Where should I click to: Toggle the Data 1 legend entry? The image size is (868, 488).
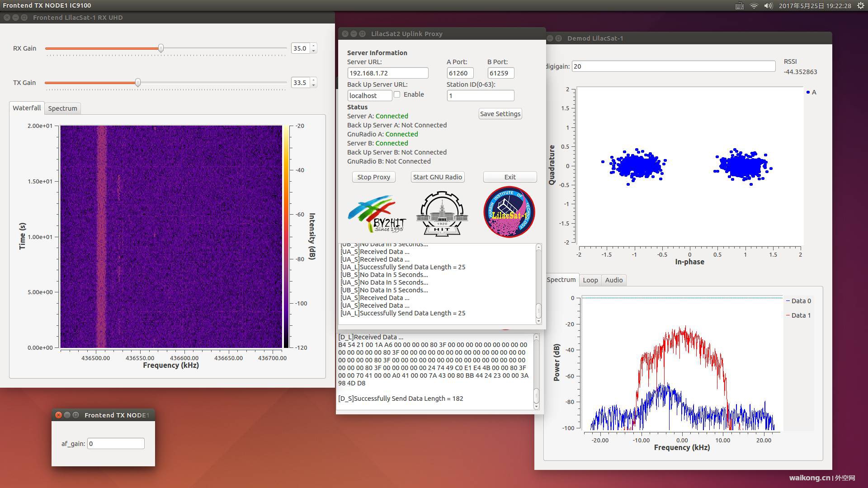[798, 315]
